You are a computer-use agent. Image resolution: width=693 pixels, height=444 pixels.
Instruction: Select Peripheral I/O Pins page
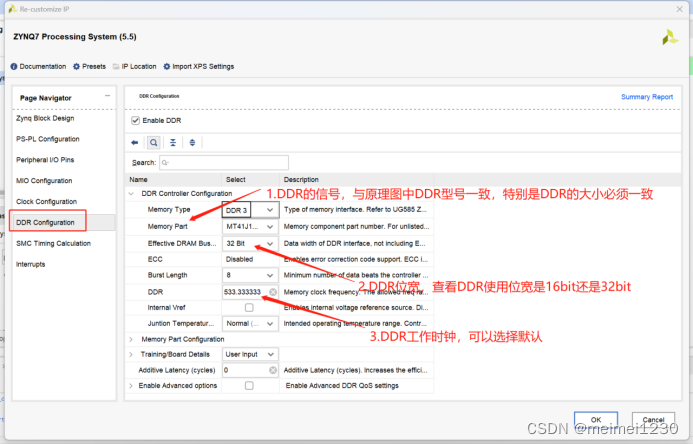(x=45, y=160)
